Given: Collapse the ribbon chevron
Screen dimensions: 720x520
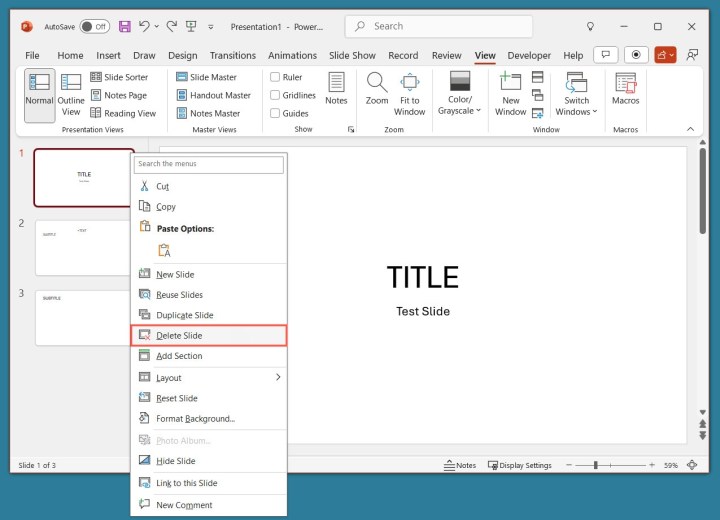Looking at the screenshot, I should point(690,129).
